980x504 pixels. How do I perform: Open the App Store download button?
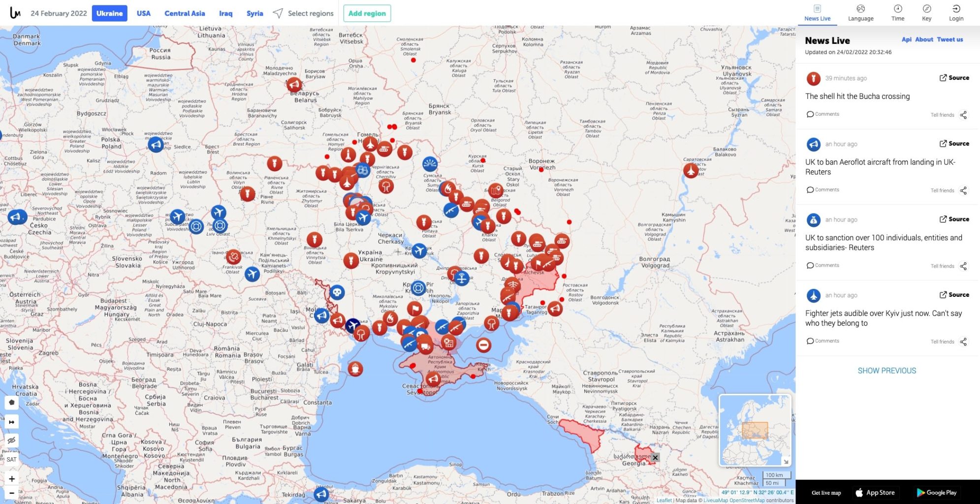pyautogui.click(x=875, y=493)
